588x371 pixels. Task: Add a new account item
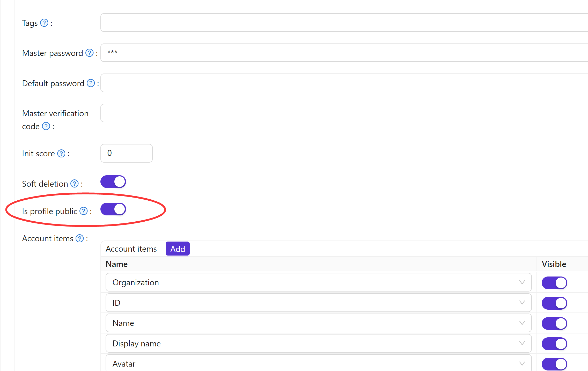tap(178, 249)
